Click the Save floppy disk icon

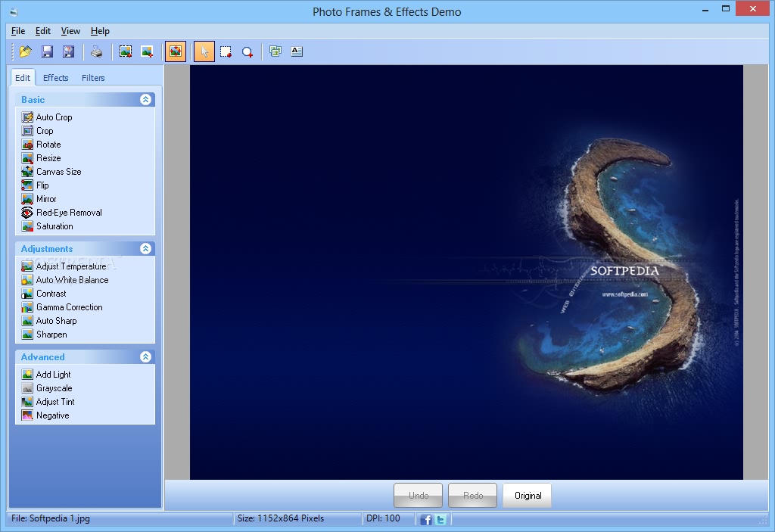point(47,51)
